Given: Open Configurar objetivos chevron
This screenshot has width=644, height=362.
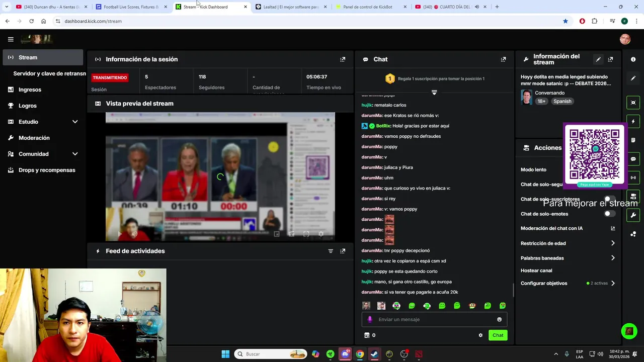Looking at the screenshot, I should (613, 283).
